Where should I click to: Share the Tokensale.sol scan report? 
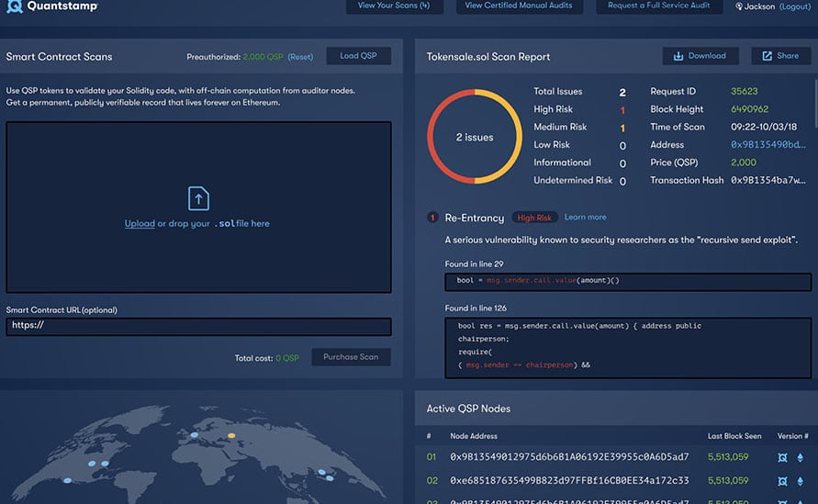(x=781, y=56)
